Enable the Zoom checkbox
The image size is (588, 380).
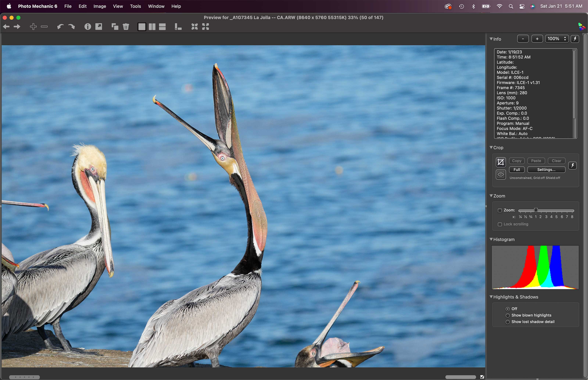[x=500, y=210]
